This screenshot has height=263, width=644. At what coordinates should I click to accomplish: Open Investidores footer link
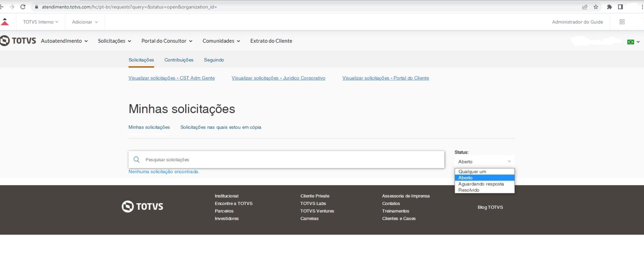[227, 219]
